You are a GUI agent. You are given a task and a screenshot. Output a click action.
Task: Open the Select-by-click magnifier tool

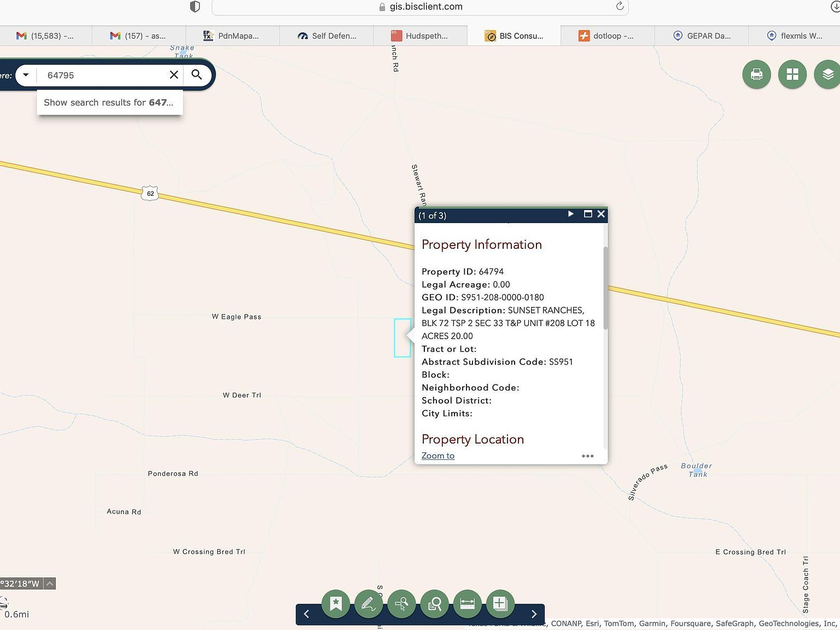(401, 604)
